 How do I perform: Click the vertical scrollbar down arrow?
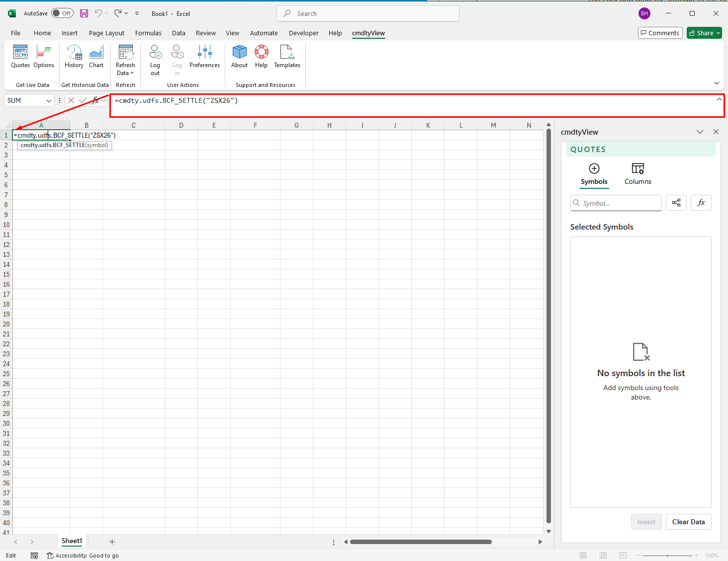click(x=548, y=531)
